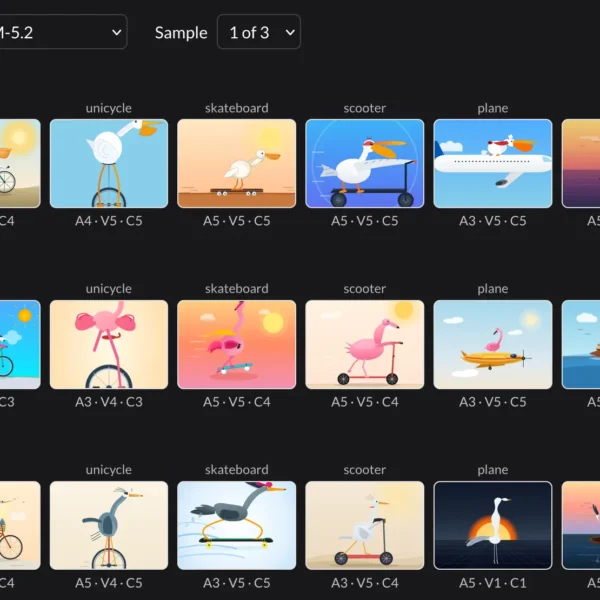Open the heron on unicycle thumbnail
The width and height of the screenshot is (600, 600).
(109, 525)
